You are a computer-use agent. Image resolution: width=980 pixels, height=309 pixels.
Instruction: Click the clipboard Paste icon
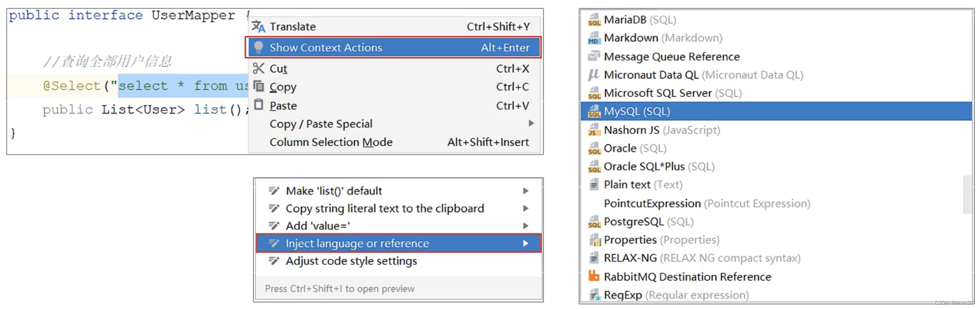(x=258, y=105)
